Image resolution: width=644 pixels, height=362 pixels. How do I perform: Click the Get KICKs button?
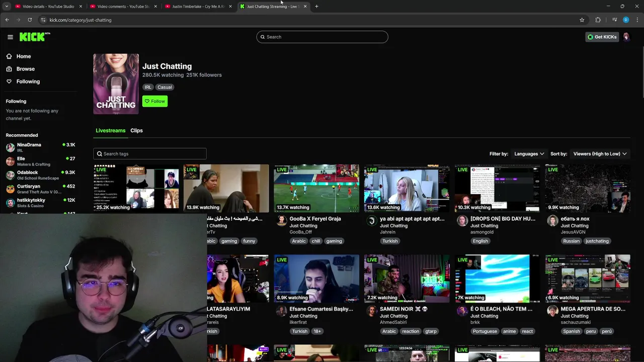point(602,37)
